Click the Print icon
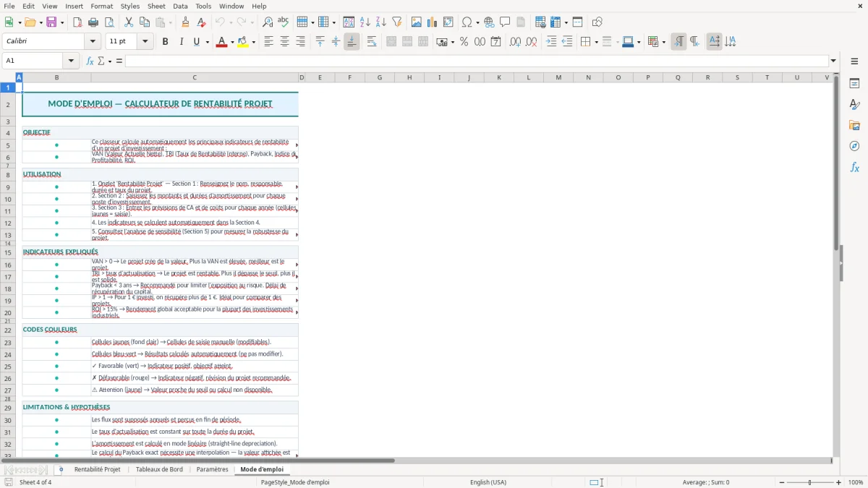 coord(93,22)
